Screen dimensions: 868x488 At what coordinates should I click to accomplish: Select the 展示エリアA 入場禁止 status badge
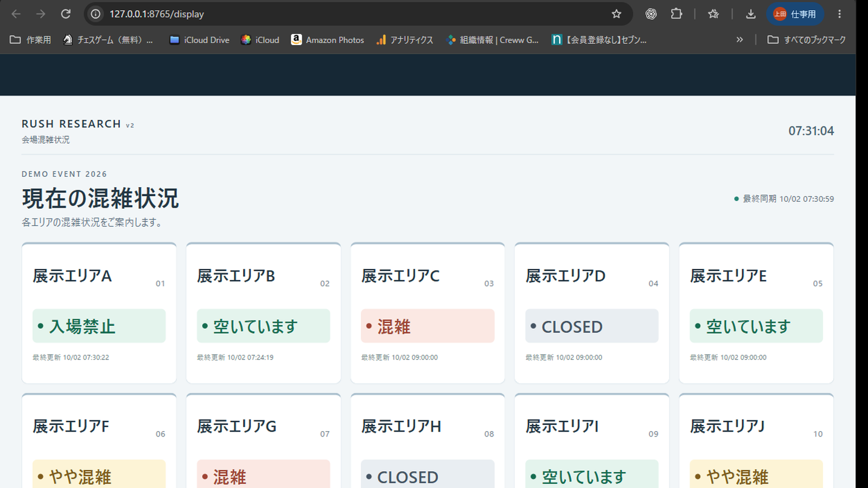point(99,326)
